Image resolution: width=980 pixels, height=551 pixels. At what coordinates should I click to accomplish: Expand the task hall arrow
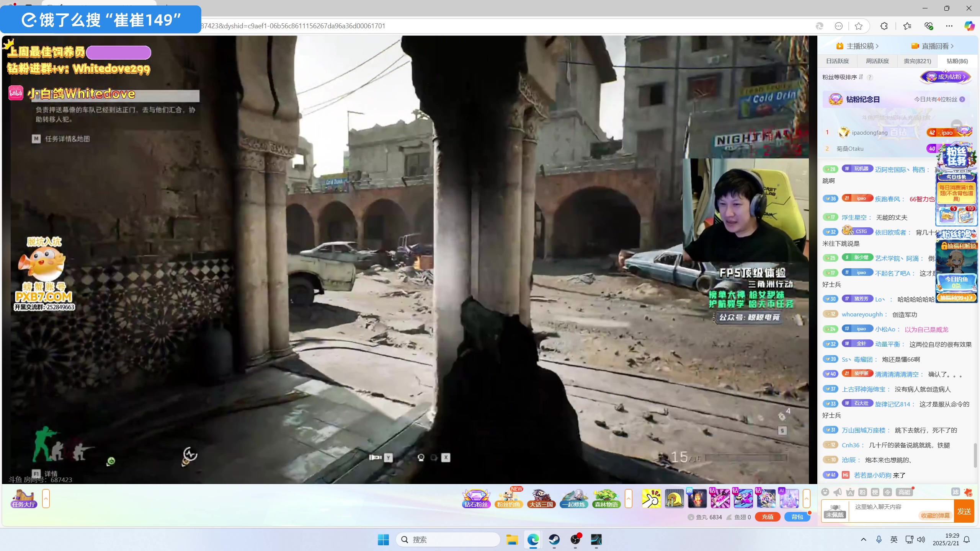tap(46, 498)
